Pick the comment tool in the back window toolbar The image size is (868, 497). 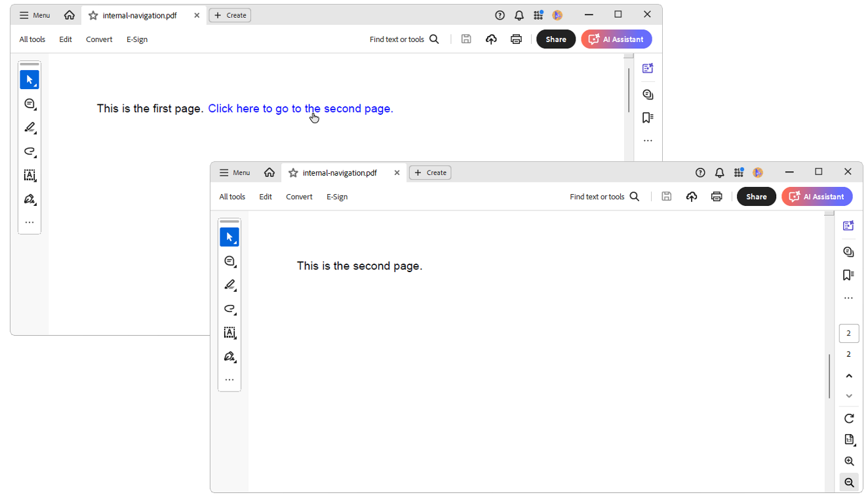point(30,104)
